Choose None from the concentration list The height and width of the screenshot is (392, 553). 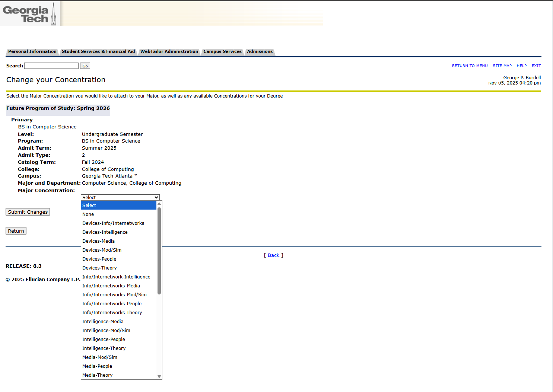pos(88,214)
